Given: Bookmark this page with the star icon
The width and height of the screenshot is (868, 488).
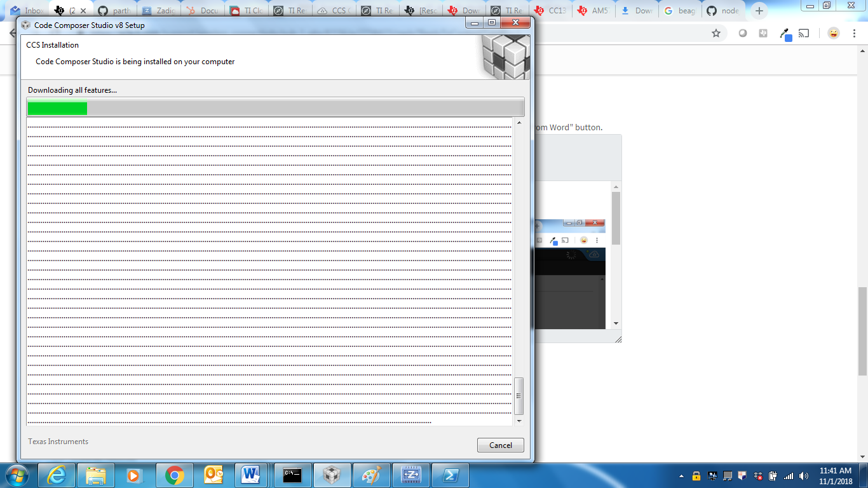Looking at the screenshot, I should [x=716, y=33].
